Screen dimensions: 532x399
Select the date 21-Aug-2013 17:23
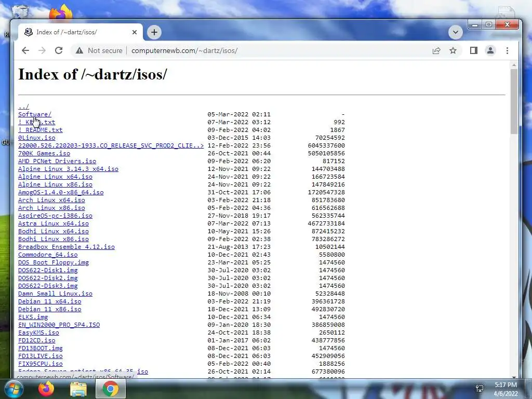[239, 247]
